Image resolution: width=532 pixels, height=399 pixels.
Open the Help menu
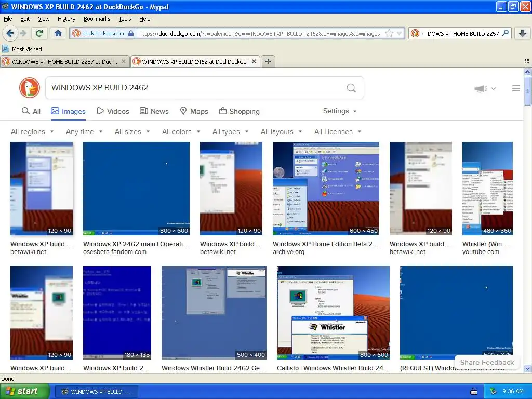pyautogui.click(x=145, y=19)
